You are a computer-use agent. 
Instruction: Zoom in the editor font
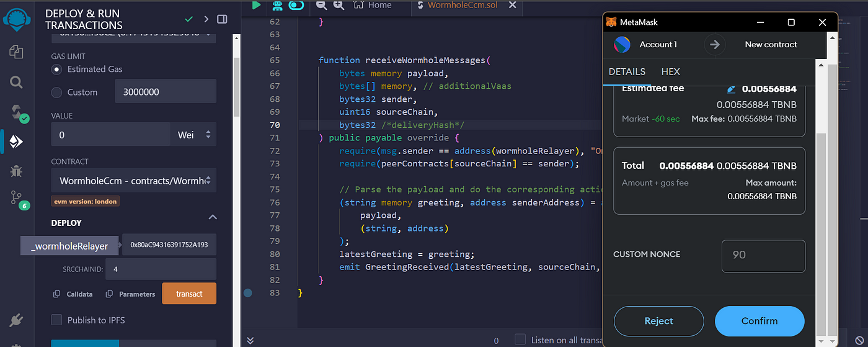339,5
